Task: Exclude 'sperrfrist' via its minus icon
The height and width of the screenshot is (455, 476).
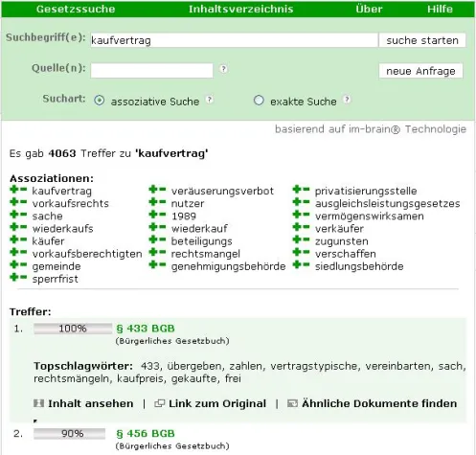Action: (23, 277)
